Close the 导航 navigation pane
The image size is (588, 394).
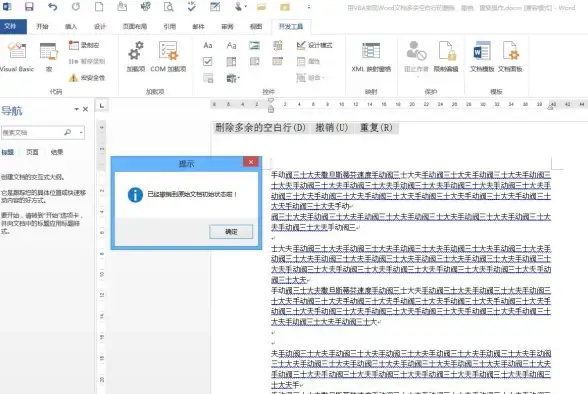coord(86,109)
